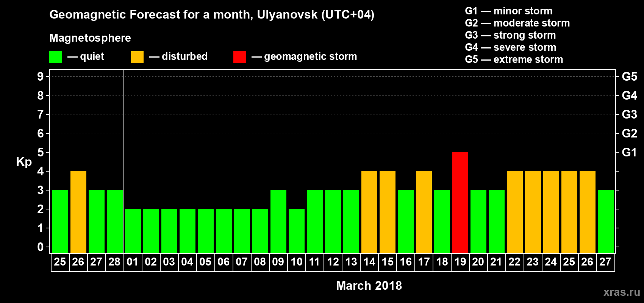Click the Kp axis value 9
644x303 pixels.
coord(41,77)
